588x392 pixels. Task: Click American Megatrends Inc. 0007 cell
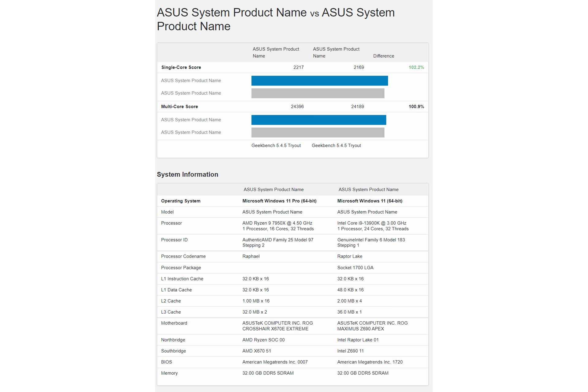pos(275,362)
